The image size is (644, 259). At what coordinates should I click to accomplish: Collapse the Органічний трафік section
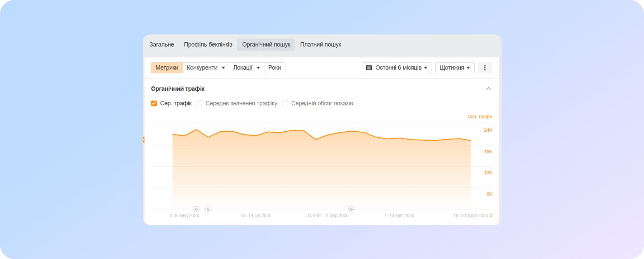point(488,89)
